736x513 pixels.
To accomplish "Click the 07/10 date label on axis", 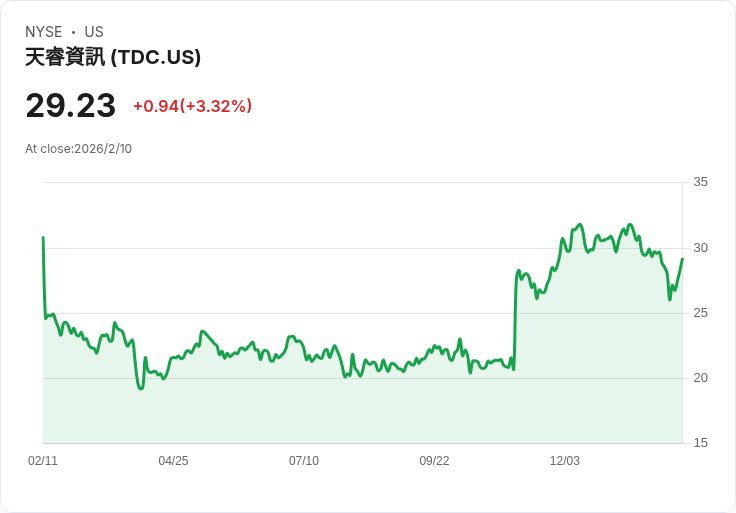I will pyautogui.click(x=304, y=461).
